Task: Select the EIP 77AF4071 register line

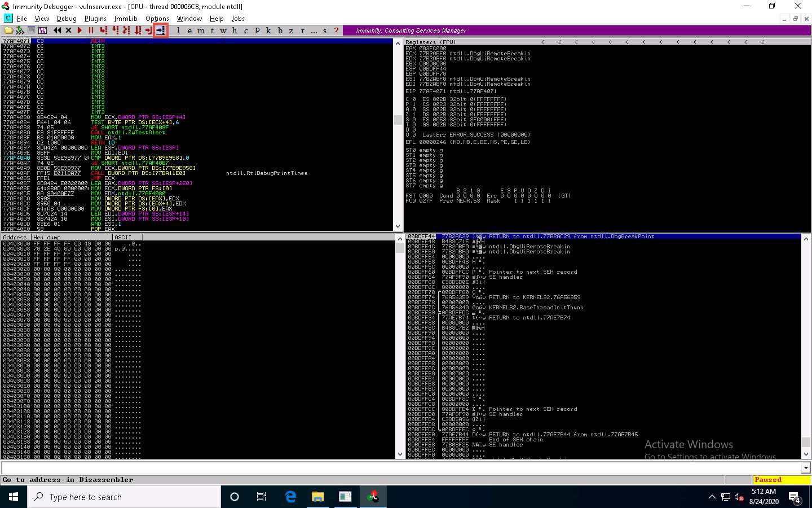Action: tap(451, 91)
